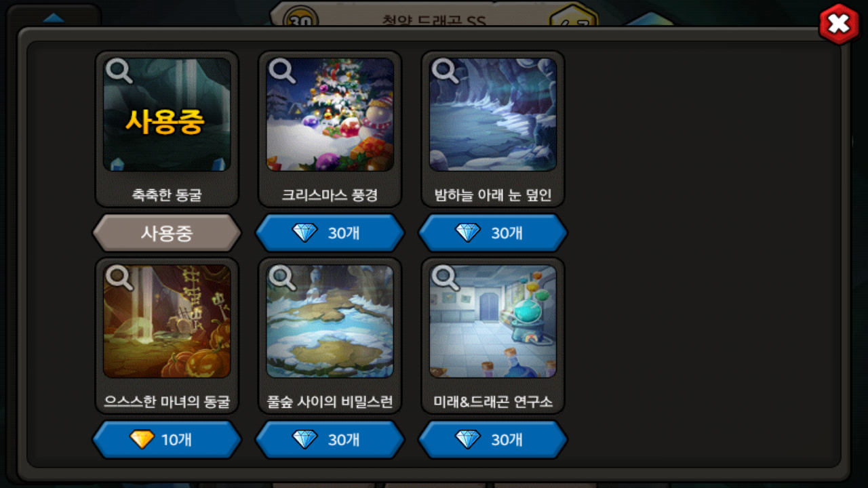The width and height of the screenshot is (868, 488).
Task: Preview 으스스한 마녀의 동굴 via magnifier icon
Action: pos(119,277)
